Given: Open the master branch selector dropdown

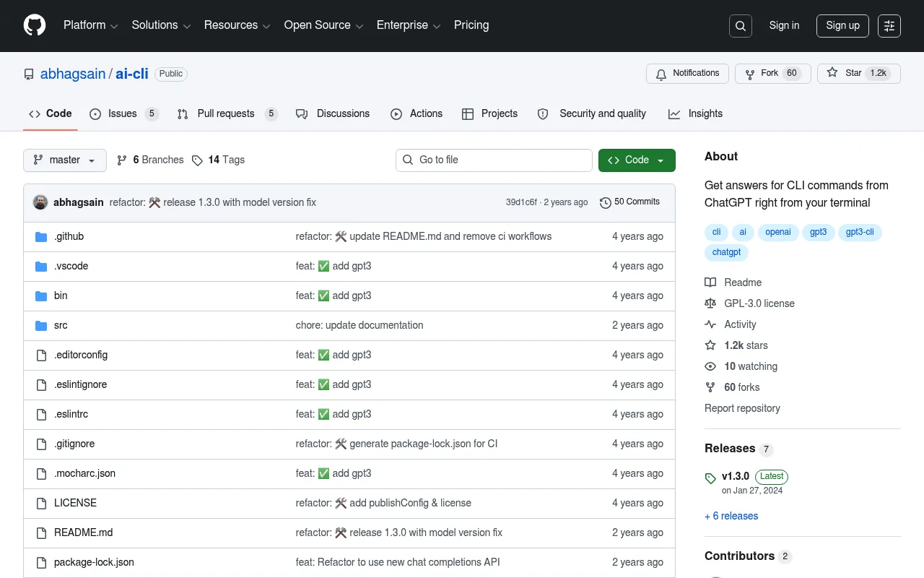Looking at the screenshot, I should tap(65, 160).
